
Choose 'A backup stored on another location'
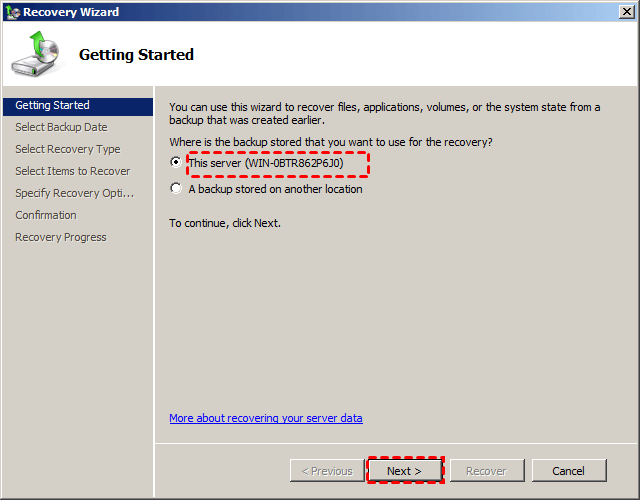pyautogui.click(x=177, y=189)
